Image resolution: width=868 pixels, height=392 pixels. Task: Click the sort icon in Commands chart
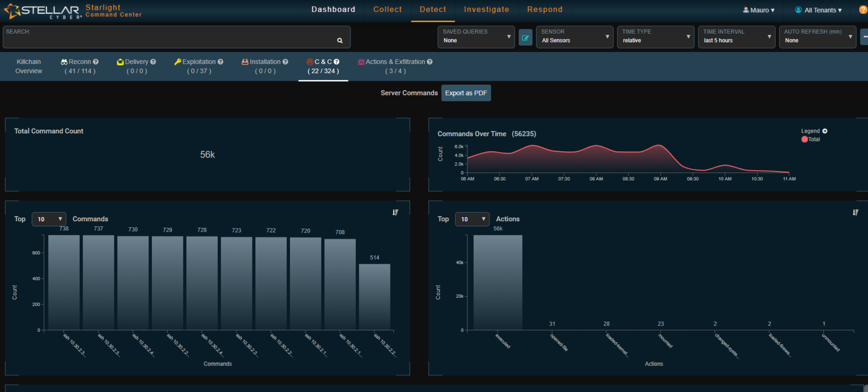tap(395, 213)
